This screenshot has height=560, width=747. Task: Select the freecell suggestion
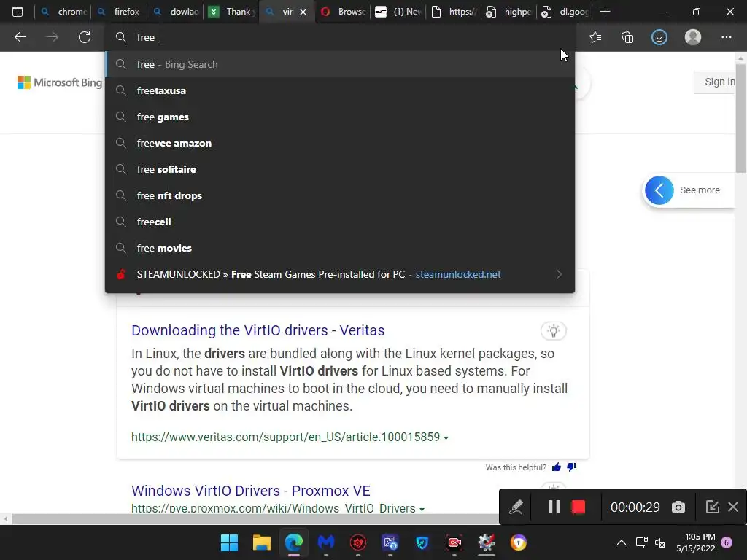point(340,222)
